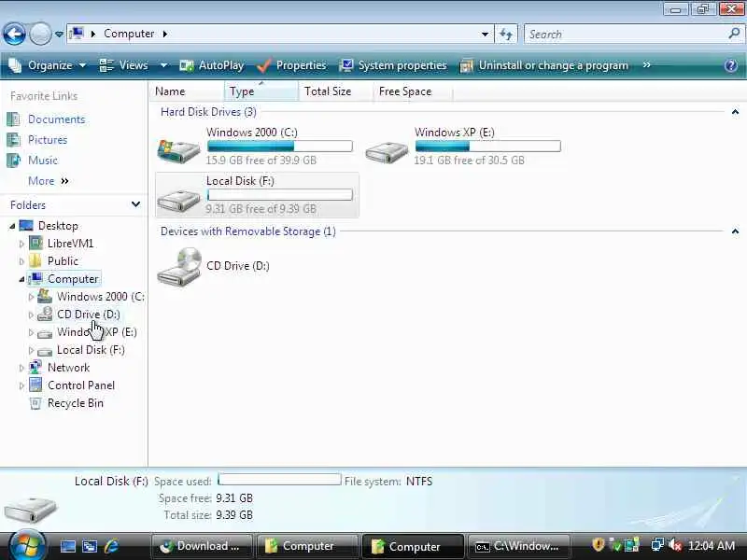747x560 pixels.
Task: Select the Local Disk (F:) drive icon
Action: point(178,200)
